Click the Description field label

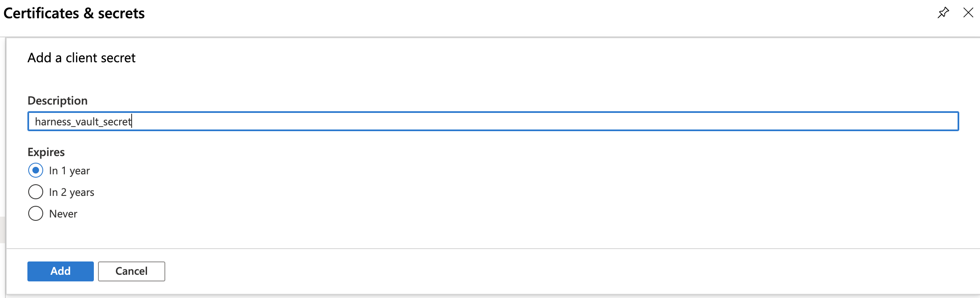click(57, 100)
